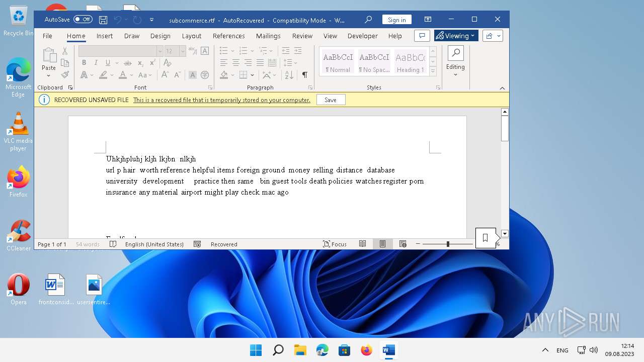
Task: Open the font size dropdown
Action: [183, 51]
